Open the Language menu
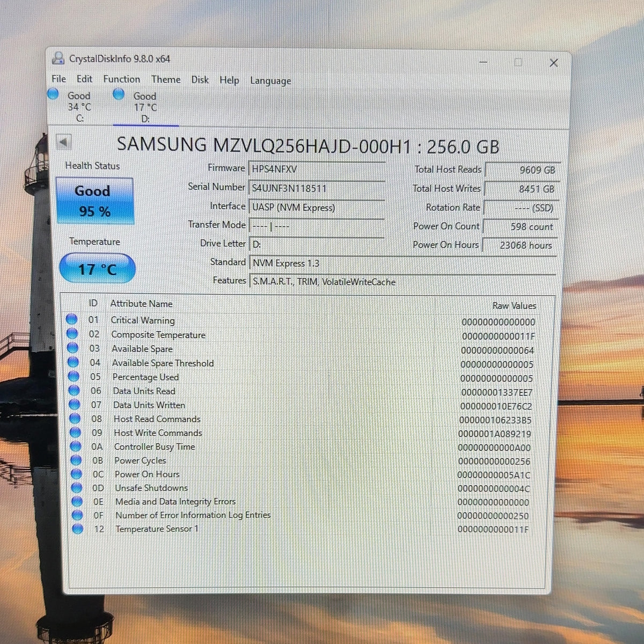 coord(270,81)
